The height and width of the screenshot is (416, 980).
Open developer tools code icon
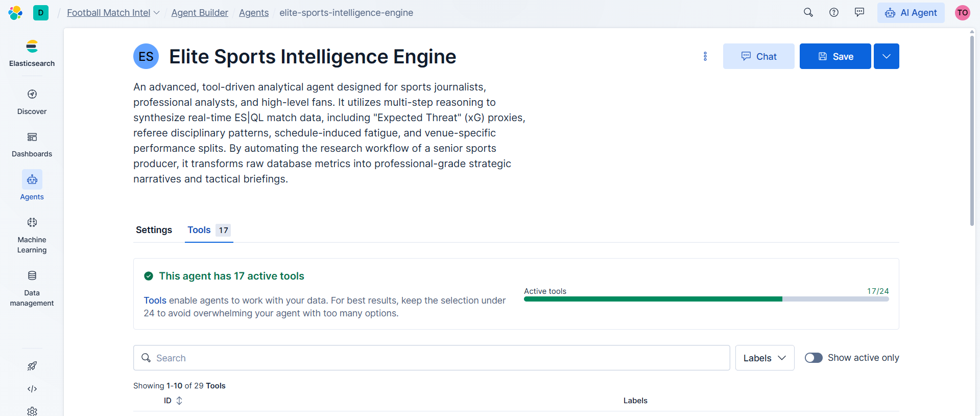pyautogui.click(x=32, y=389)
